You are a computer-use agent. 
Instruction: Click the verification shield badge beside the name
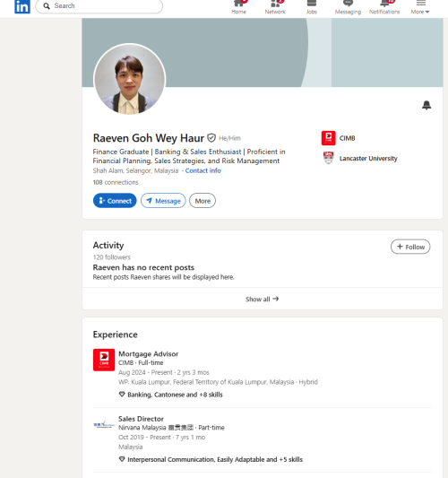click(x=211, y=138)
